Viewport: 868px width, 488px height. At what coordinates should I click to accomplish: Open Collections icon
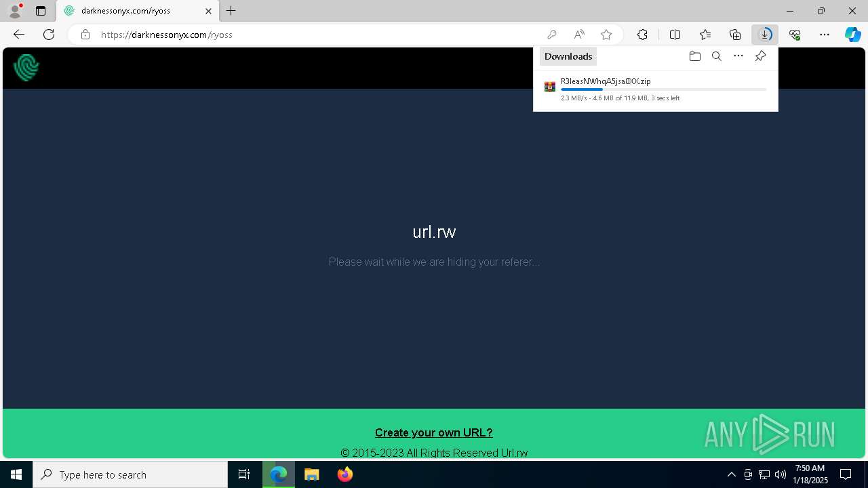[x=735, y=35]
